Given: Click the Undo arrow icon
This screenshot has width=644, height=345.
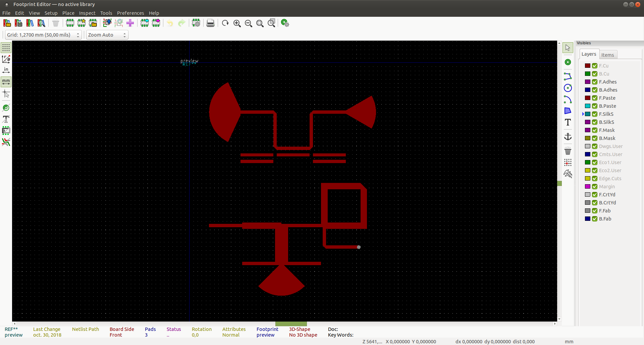Looking at the screenshot, I should tap(170, 23).
